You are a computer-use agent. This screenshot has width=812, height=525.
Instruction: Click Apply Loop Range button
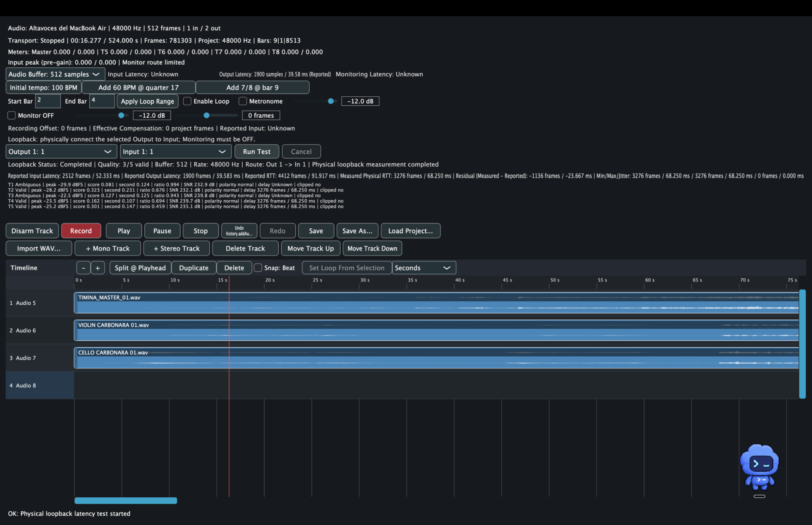pos(147,101)
